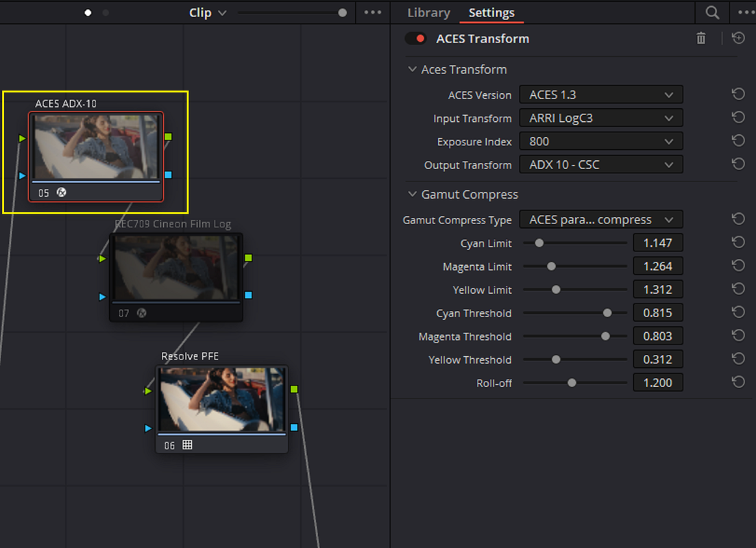756x548 pixels.
Task: Open the Exposure Index 800 dropdown
Action: 600,141
